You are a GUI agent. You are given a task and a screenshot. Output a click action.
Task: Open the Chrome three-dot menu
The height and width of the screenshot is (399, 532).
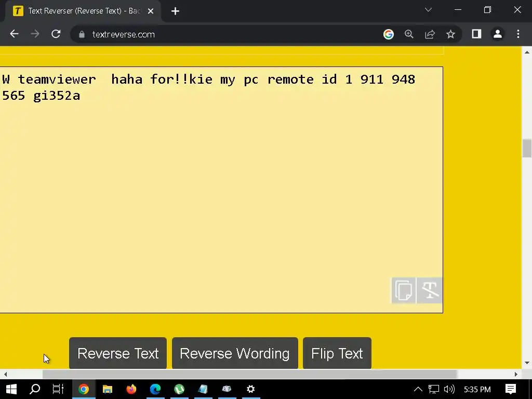pos(518,34)
